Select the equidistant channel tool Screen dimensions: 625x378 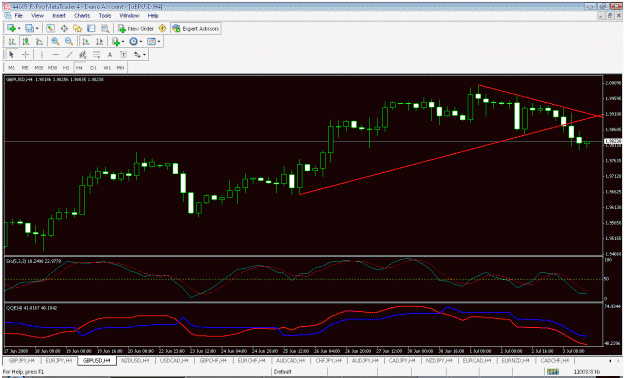(x=83, y=55)
